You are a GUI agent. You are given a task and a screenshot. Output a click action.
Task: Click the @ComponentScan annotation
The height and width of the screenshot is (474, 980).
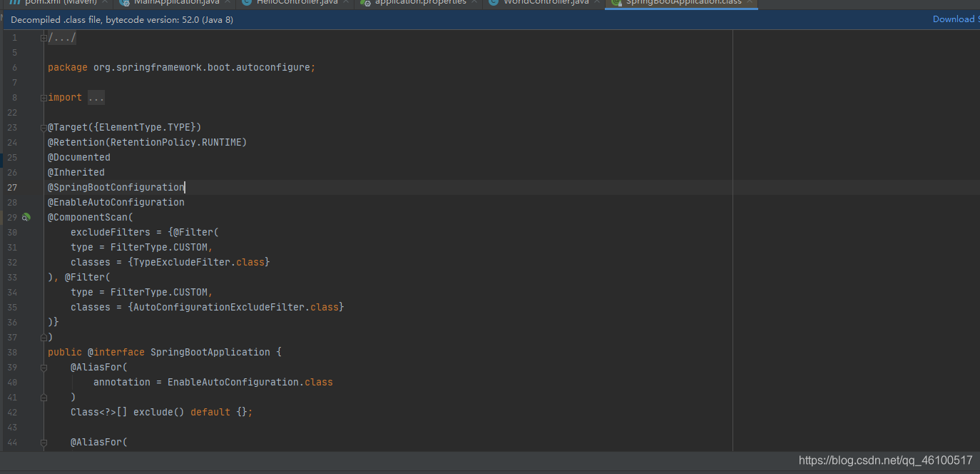coord(88,218)
